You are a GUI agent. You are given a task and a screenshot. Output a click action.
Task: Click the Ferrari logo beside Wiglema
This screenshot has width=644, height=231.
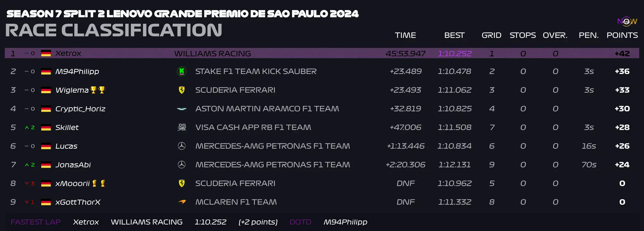point(182,90)
